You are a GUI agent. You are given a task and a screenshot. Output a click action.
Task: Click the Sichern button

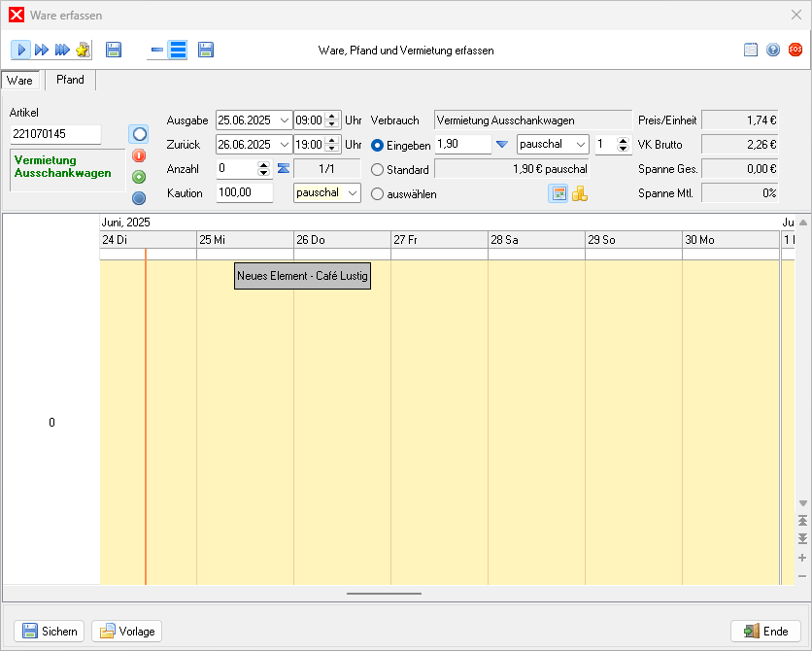point(50,632)
